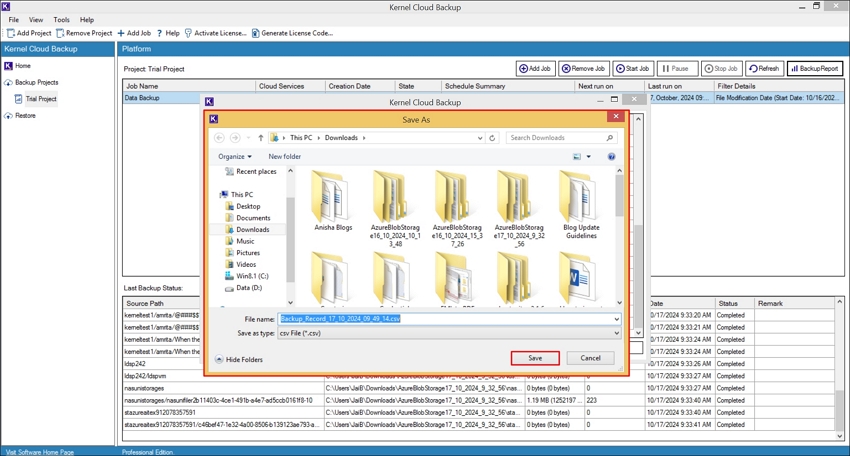Open the Help menu
The height and width of the screenshot is (456, 850).
tap(87, 20)
